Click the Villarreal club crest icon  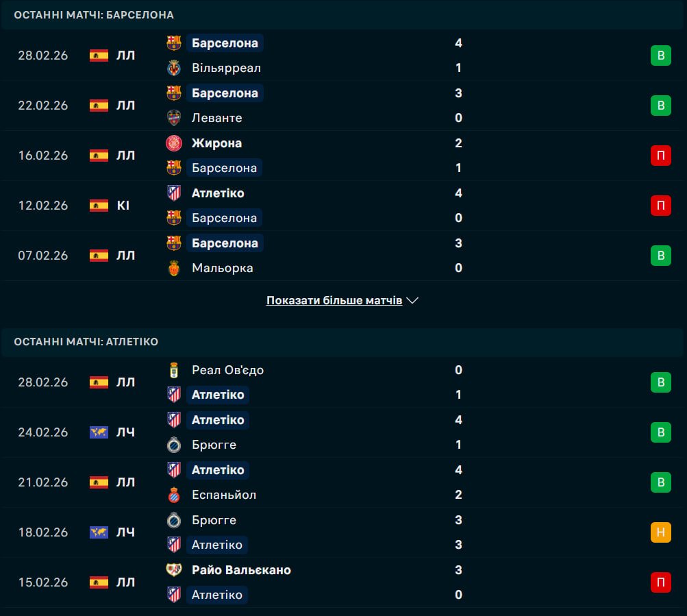tap(174, 68)
